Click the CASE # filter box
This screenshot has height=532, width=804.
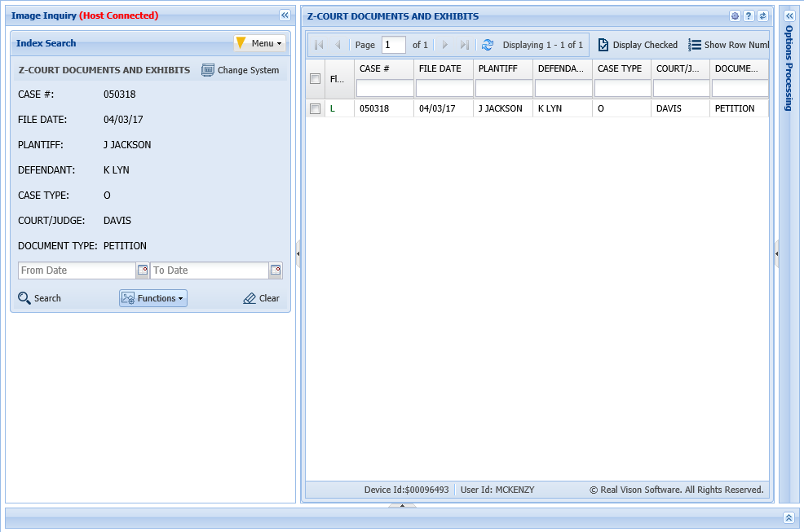point(385,89)
